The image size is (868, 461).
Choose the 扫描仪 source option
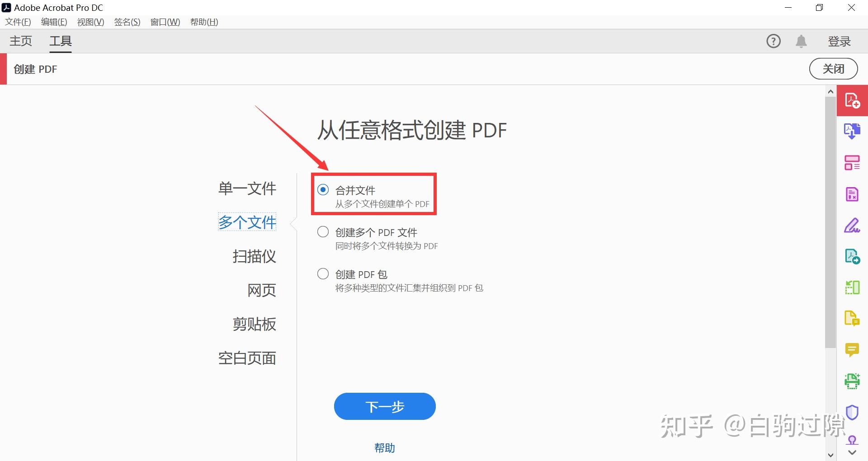254,256
